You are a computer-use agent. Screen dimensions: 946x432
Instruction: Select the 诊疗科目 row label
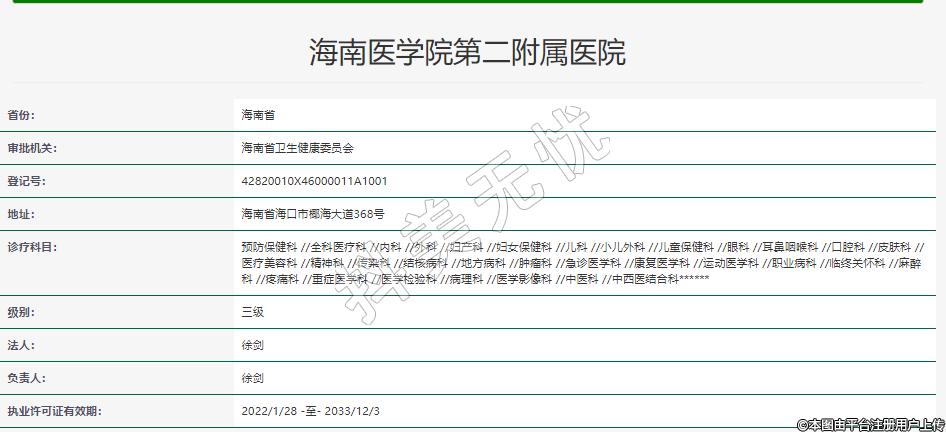(34, 247)
